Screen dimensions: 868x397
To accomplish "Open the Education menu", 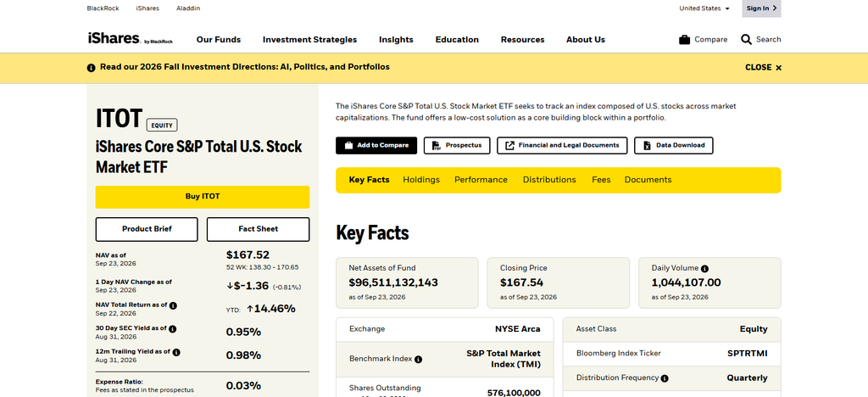I will point(457,40).
